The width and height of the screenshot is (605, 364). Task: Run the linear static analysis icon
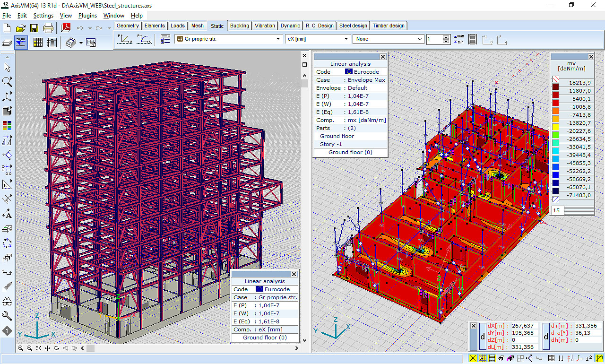pos(124,39)
